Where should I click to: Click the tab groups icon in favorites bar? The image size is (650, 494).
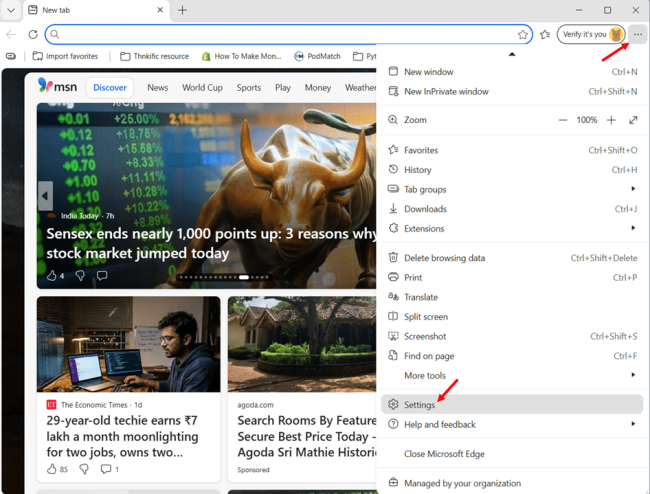[11, 56]
